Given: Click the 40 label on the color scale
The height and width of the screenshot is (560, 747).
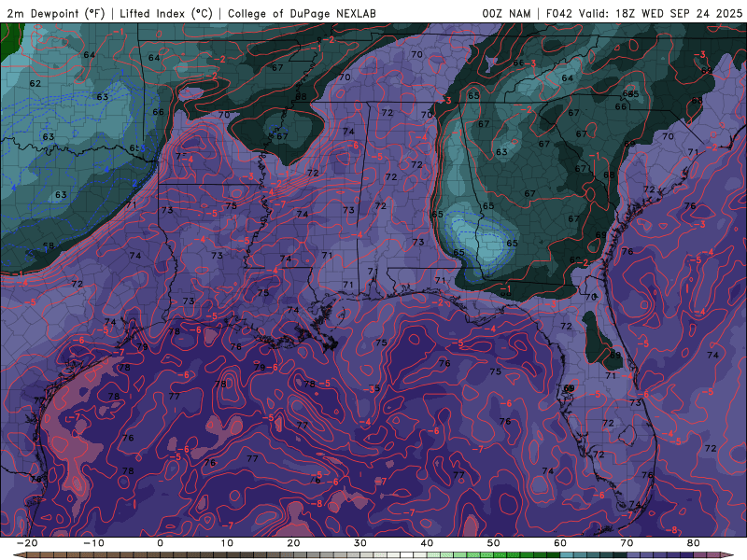Looking at the screenshot, I should pos(427,543).
